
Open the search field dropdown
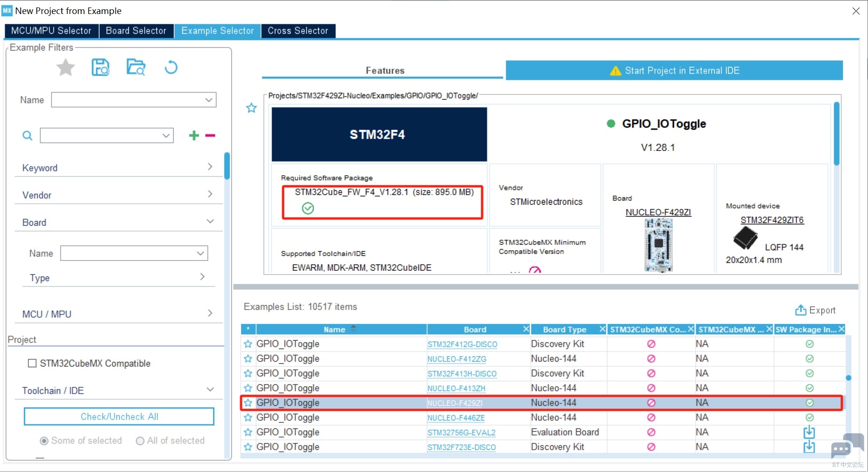(166, 136)
